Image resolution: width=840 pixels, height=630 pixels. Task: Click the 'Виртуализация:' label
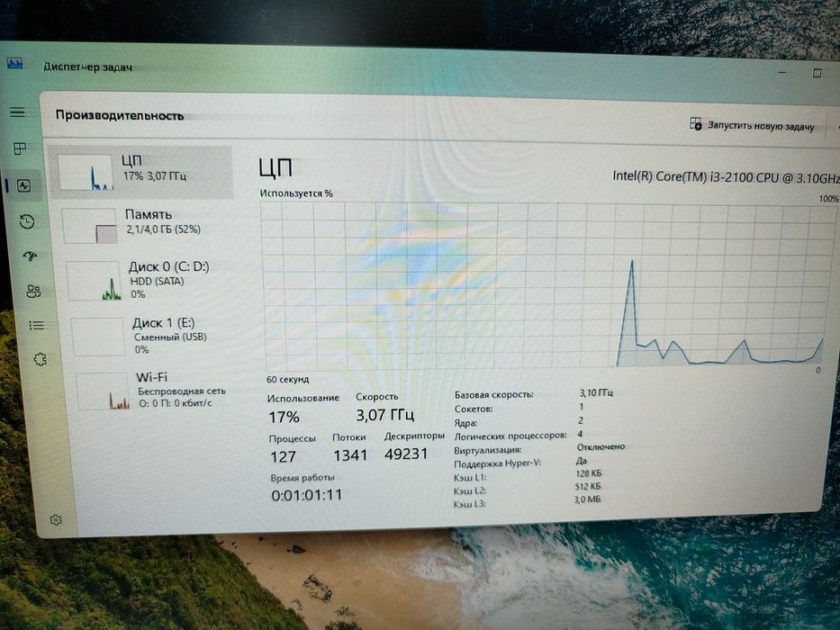point(487,450)
